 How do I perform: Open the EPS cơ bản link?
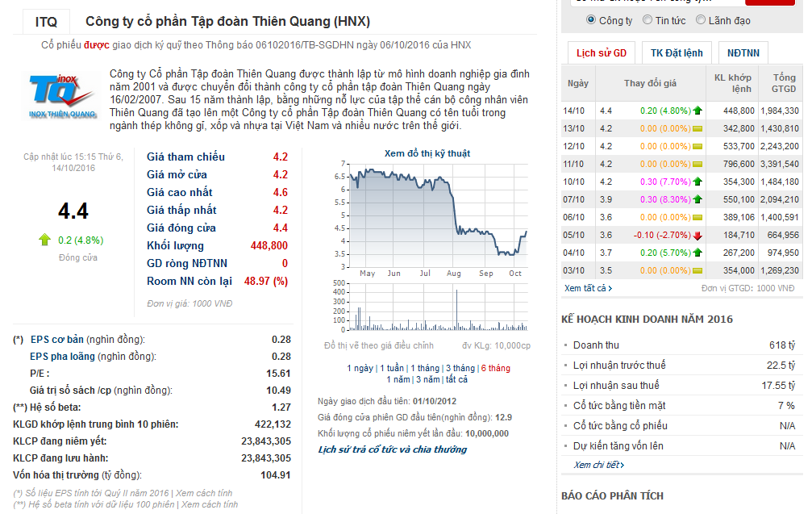click(x=57, y=340)
